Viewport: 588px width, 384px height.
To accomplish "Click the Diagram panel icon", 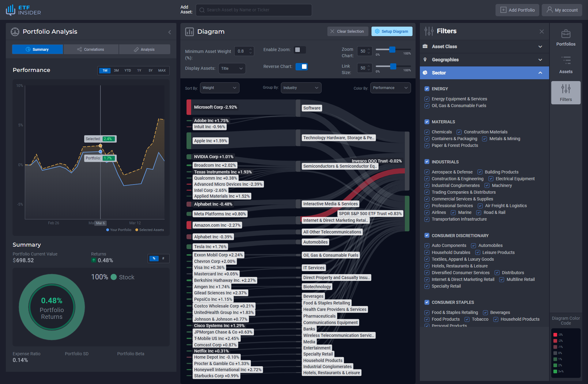I will tap(189, 31).
